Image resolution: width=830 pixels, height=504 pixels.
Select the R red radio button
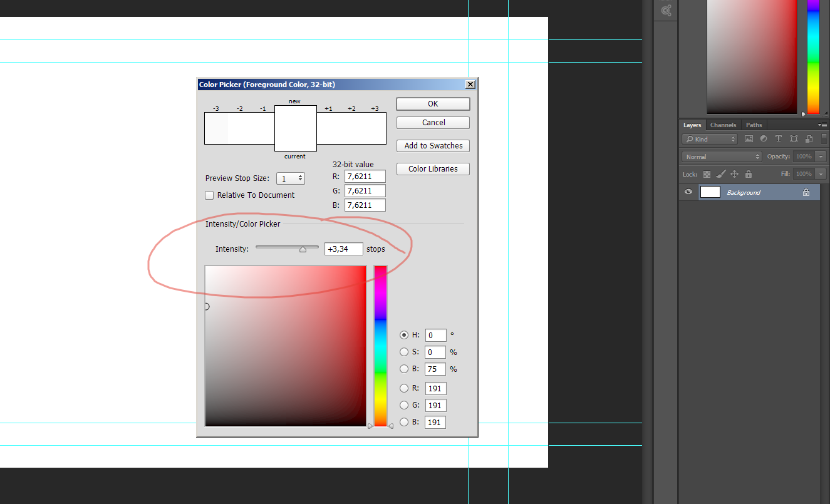[x=404, y=388]
